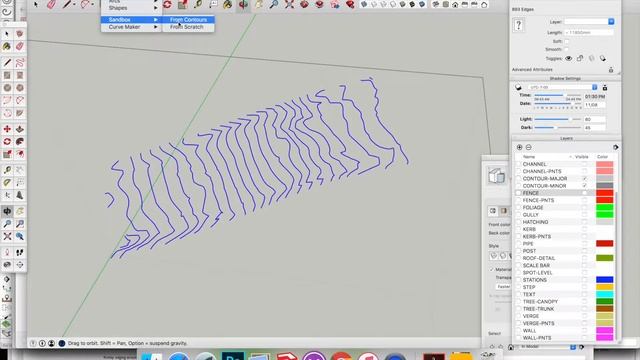Open the Layer dropdown in Entity Info
The width and height of the screenshot is (640, 360).
point(589,22)
